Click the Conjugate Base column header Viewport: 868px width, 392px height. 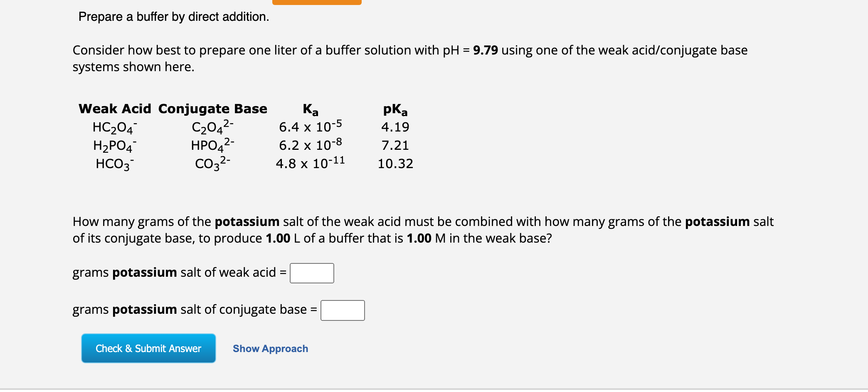213,108
